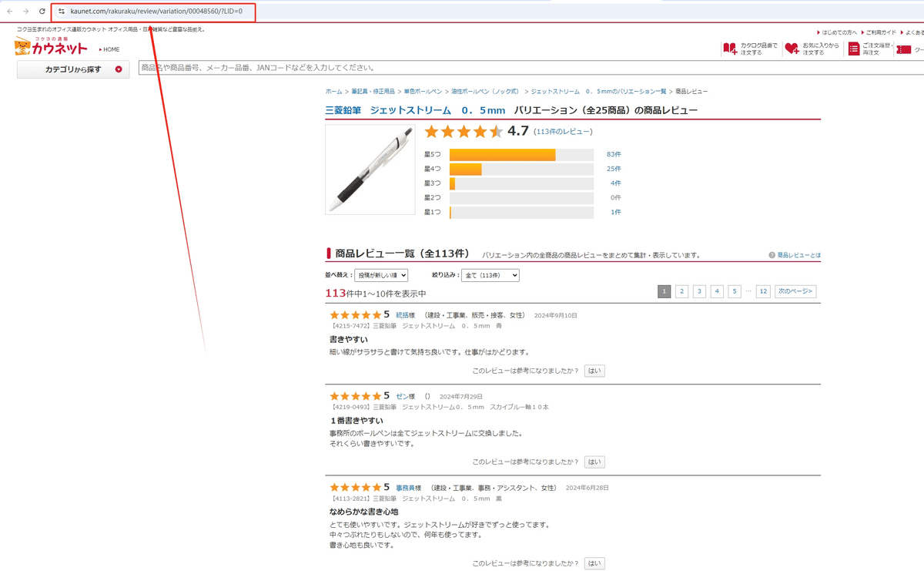This screenshot has width=924, height=571.
Task: Click the 星4つ rating bar
Action: [x=521, y=169]
